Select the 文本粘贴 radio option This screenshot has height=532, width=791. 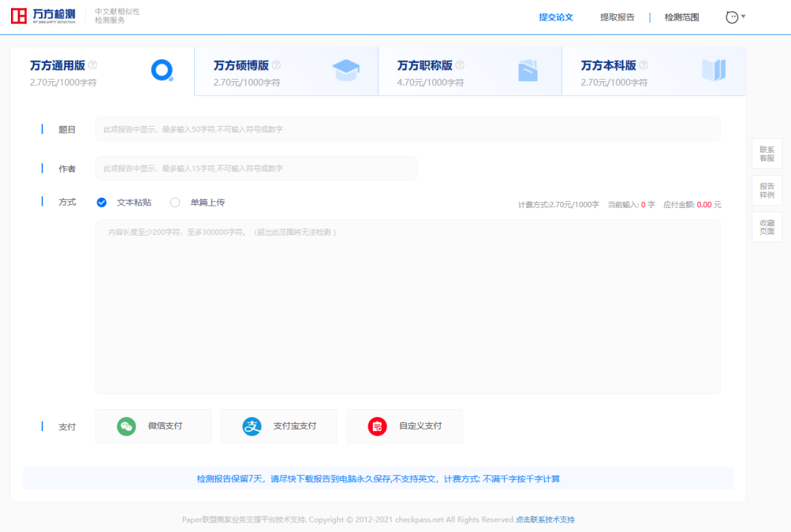pyautogui.click(x=102, y=202)
